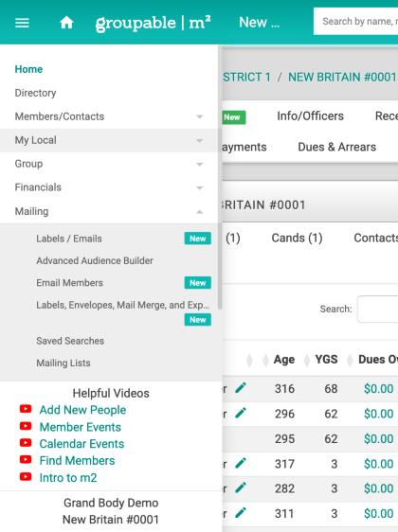Click the green New badge in tabs
The image size is (398, 532).
[x=234, y=117]
